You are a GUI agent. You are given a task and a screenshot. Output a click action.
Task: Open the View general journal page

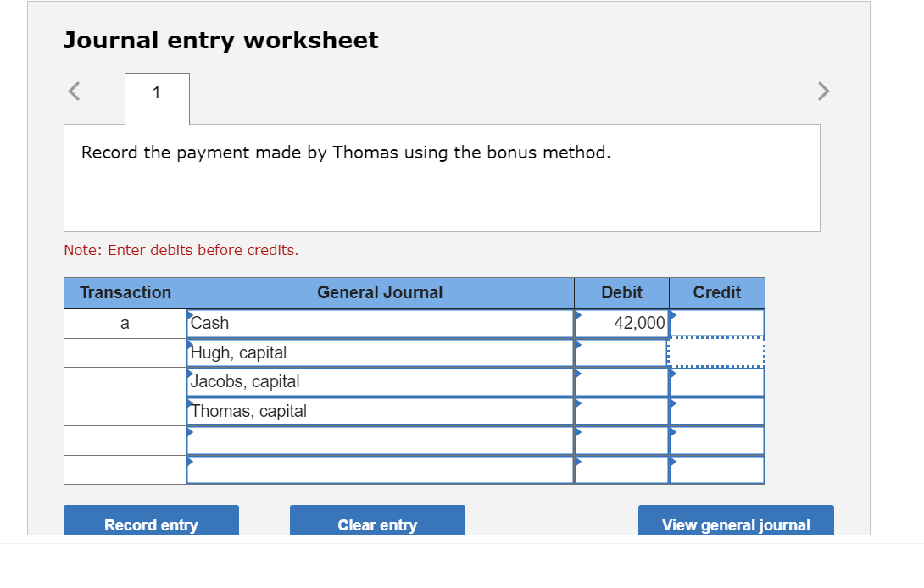click(x=735, y=524)
